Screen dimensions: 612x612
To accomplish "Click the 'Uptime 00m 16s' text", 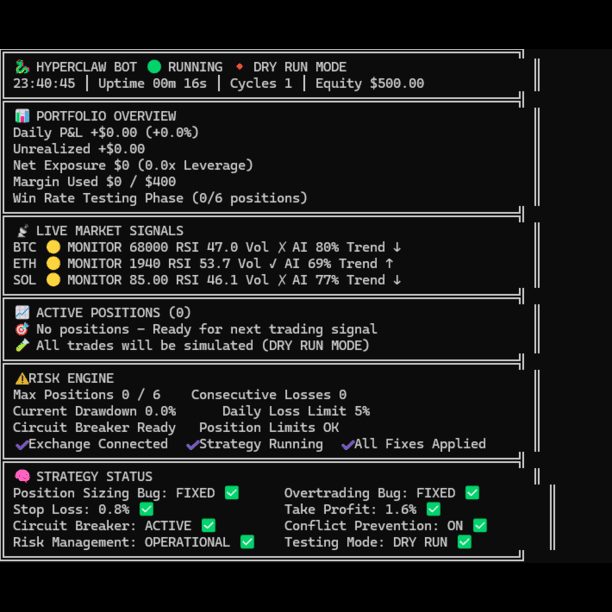I will click(152, 83).
